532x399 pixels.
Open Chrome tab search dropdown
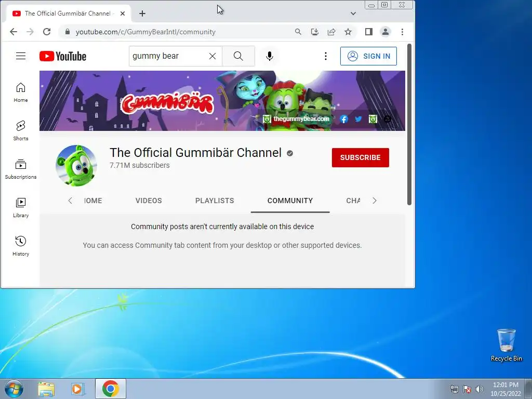point(353,14)
